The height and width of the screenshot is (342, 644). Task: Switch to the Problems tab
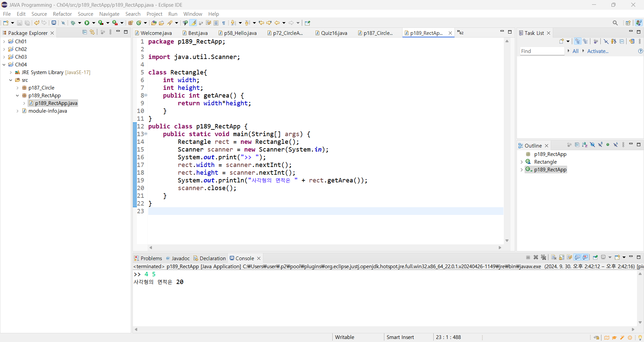tap(148, 258)
